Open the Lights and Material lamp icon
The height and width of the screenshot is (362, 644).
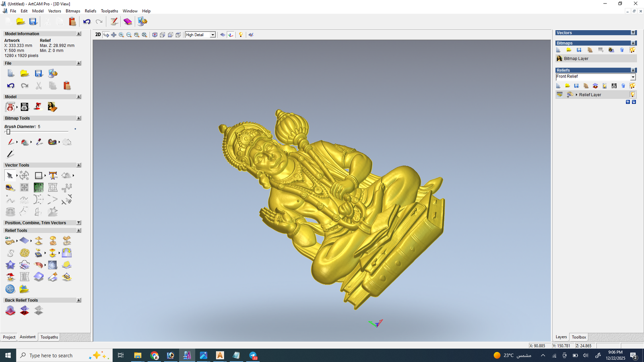(x=241, y=35)
